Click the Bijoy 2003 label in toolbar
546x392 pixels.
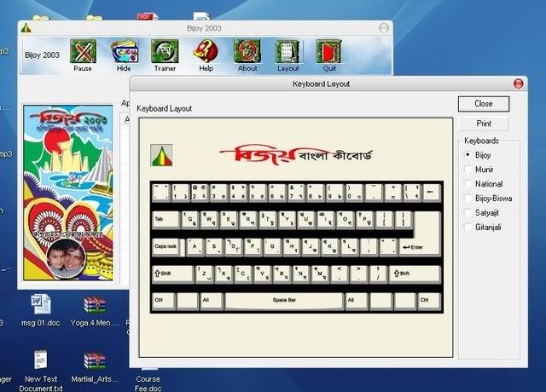point(42,55)
